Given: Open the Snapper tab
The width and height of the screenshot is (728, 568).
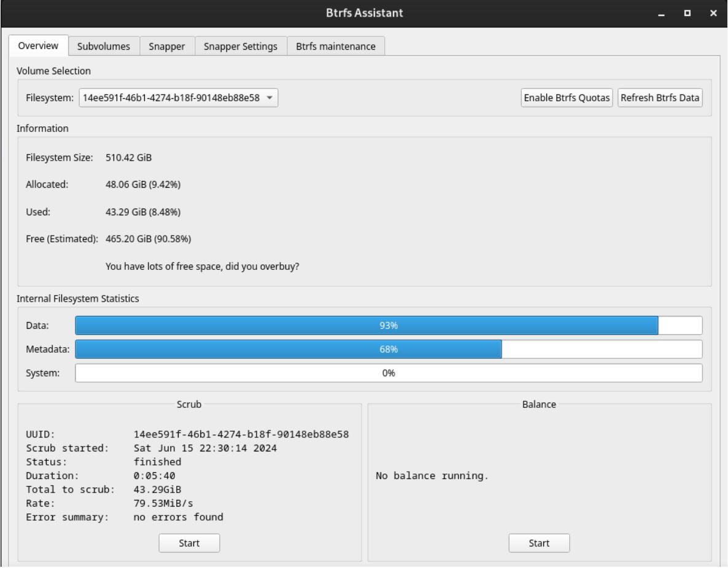Looking at the screenshot, I should tap(167, 47).
